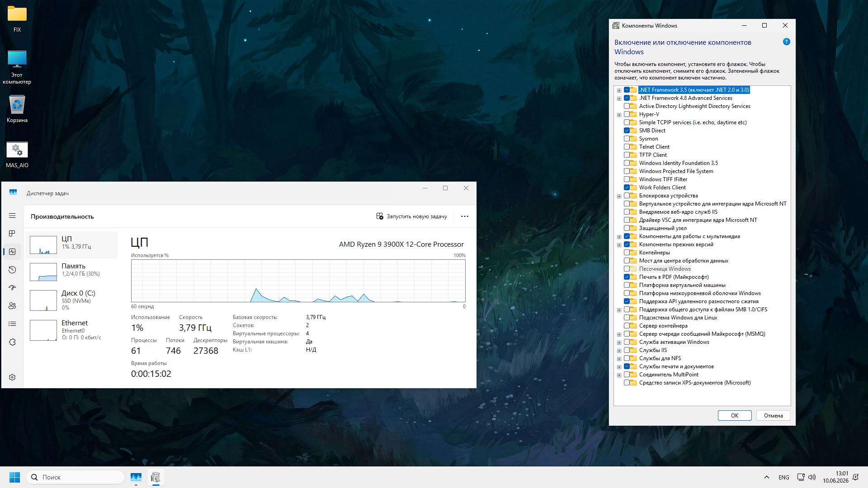The width and height of the screenshot is (868, 488).
Task: Select Ethernet performance entry
Action: pos(71,330)
